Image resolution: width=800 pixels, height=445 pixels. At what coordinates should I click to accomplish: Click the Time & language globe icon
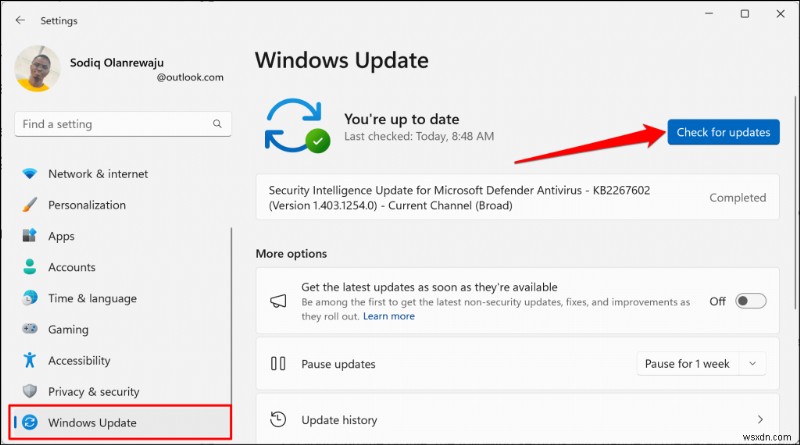click(30, 298)
